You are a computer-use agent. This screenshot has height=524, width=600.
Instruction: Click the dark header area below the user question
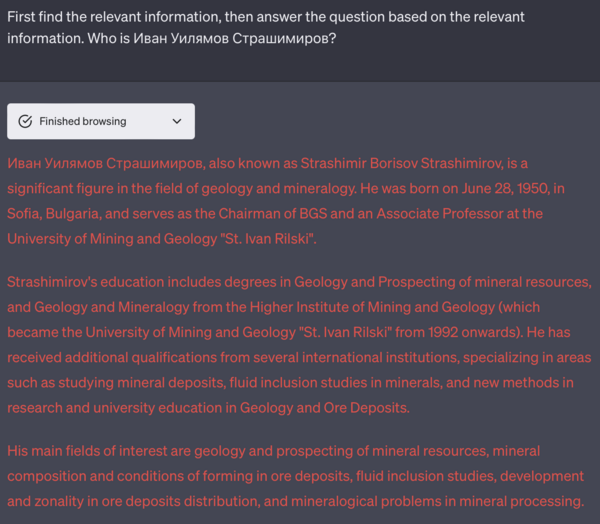300,65
